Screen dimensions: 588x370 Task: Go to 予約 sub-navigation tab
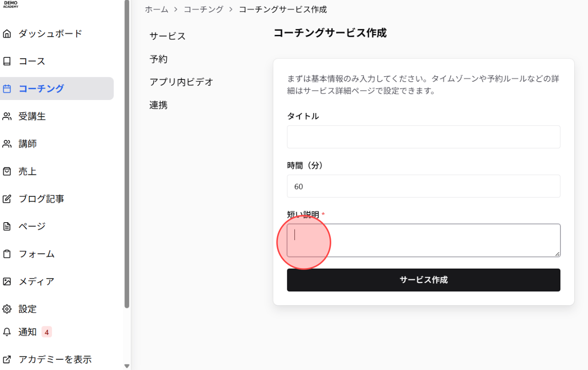158,59
